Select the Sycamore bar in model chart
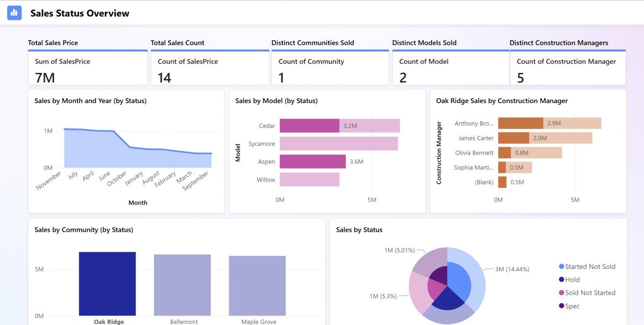The image size is (644, 325). tap(338, 144)
